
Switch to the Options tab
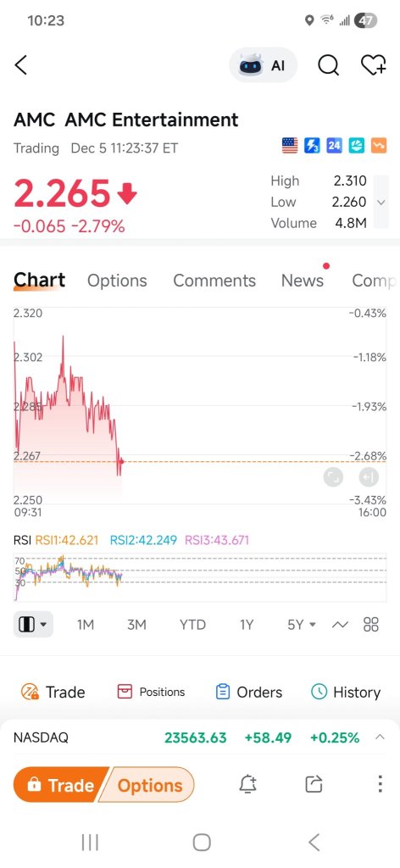[x=117, y=281]
